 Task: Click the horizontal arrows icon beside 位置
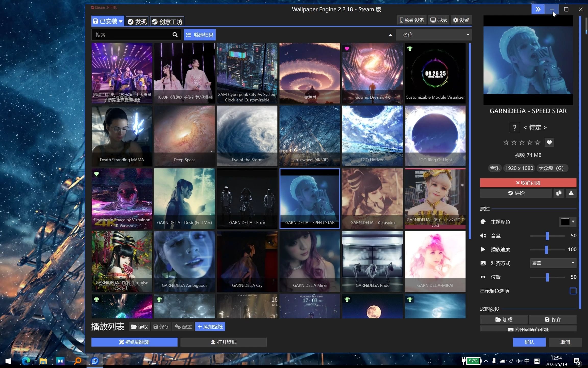pos(483,277)
